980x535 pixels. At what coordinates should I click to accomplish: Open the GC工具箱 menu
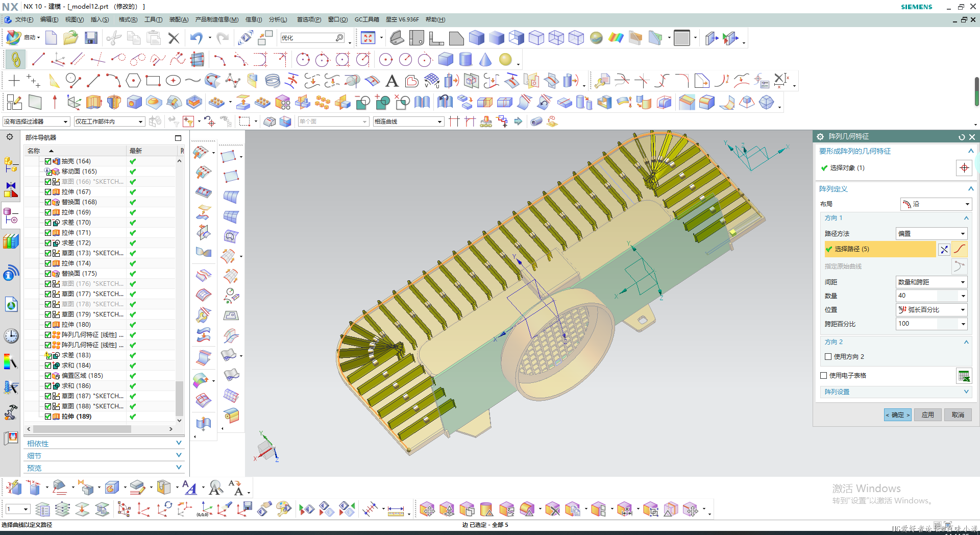(366, 19)
